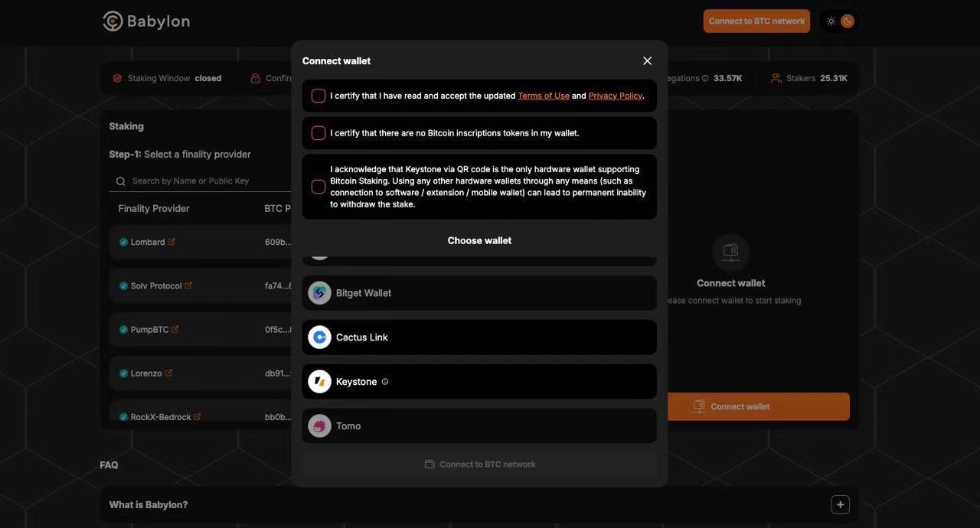
Task: Open Lombard external link icon
Action: coord(171,242)
